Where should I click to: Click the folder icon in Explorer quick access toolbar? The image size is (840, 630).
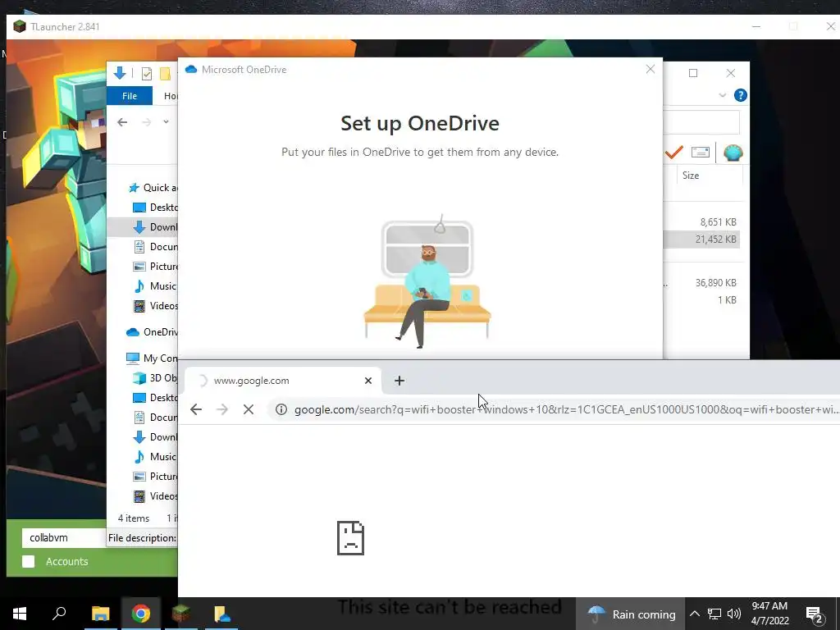[x=165, y=73]
